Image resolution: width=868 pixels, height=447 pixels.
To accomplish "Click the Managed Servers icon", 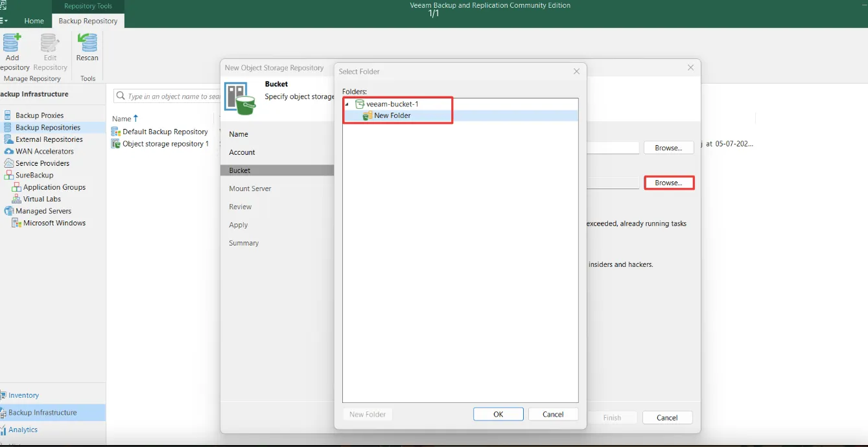I will pyautogui.click(x=8, y=211).
